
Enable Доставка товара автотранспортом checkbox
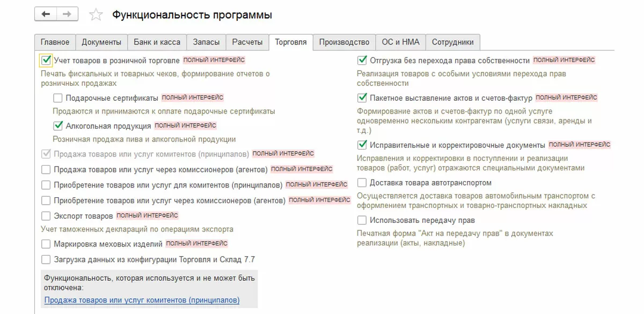pyautogui.click(x=362, y=183)
